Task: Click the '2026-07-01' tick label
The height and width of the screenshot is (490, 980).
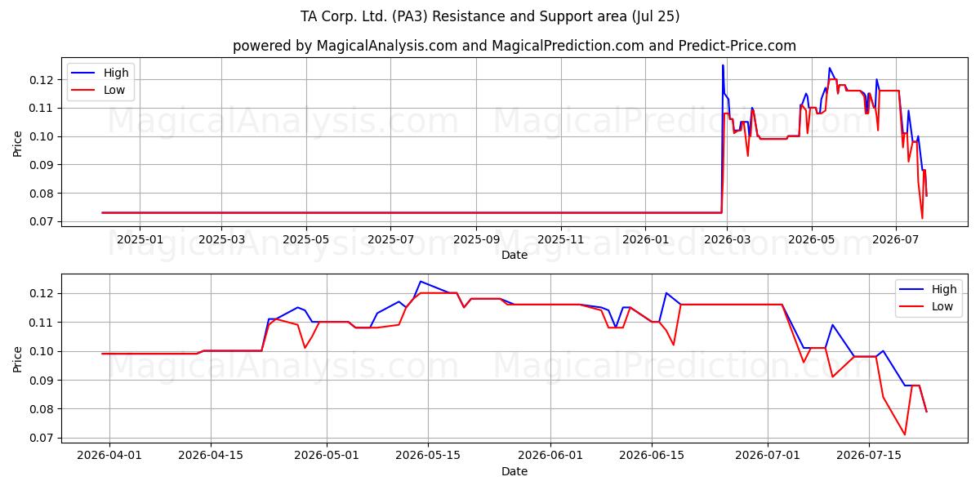Action: pos(768,456)
